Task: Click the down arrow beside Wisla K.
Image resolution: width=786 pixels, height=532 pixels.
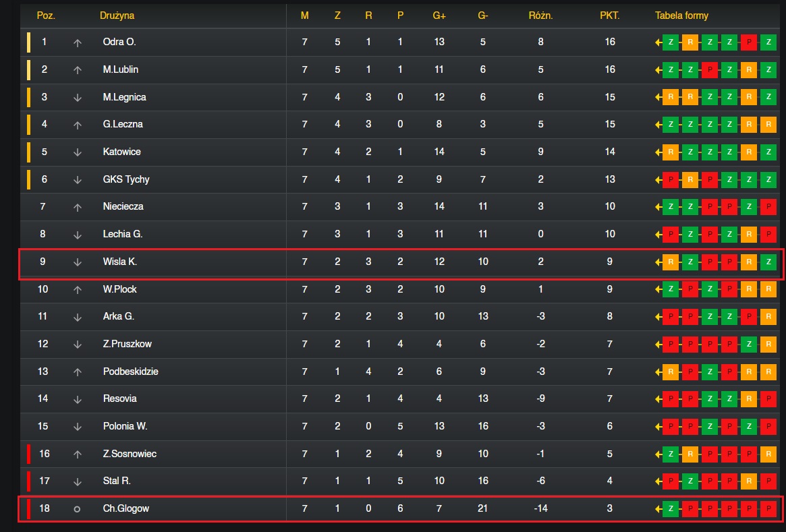Action: [77, 262]
